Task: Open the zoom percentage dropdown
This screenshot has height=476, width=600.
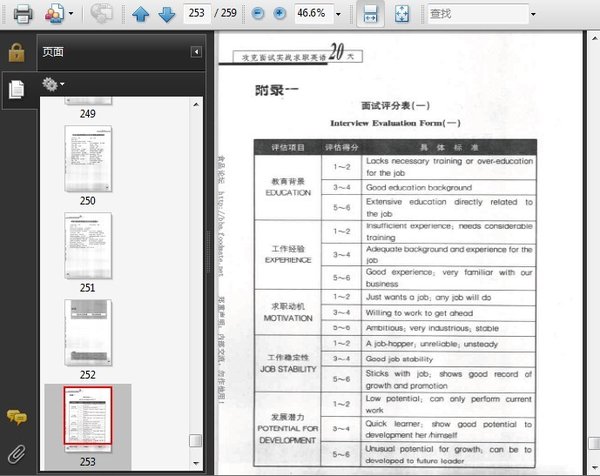Action: (x=338, y=14)
